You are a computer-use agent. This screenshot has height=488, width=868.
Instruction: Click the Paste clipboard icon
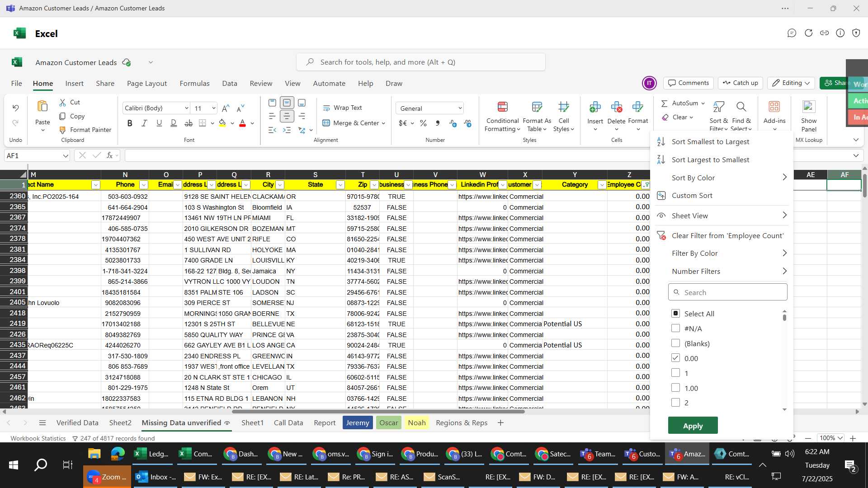tap(42, 107)
